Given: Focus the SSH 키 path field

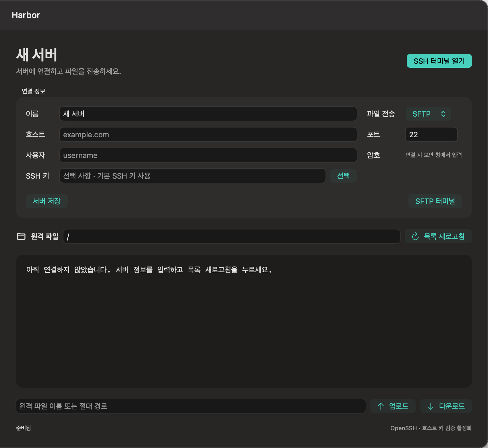Looking at the screenshot, I should point(192,176).
